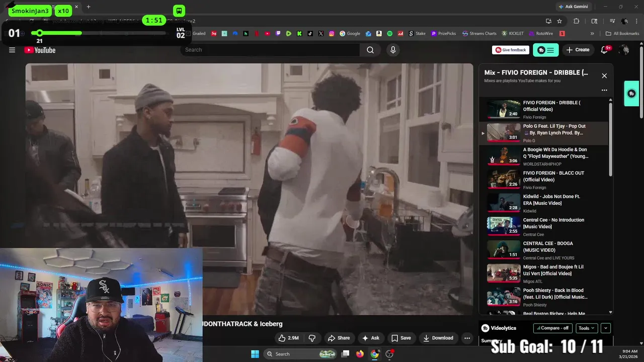This screenshot has height=362, width=644.
Task: Click the YouTube search magnifier button
Action: point(370,50)
